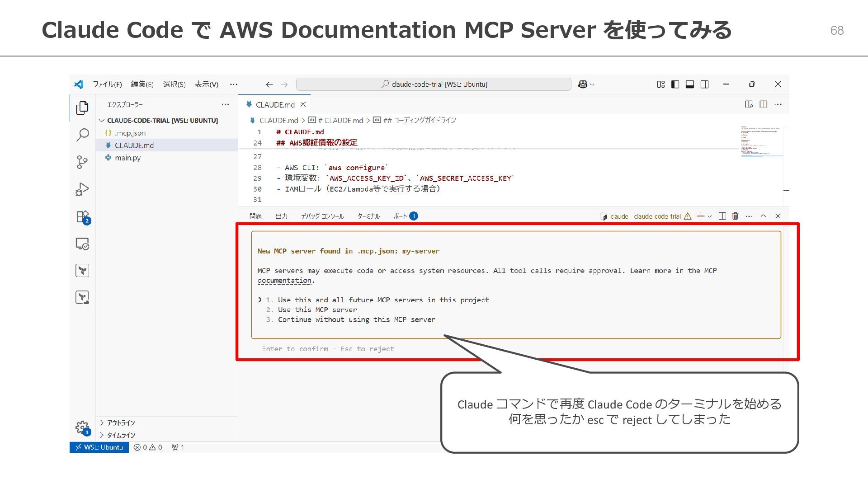The image size is (868, 488).
Task: Go back with the left arrow
Action: 269,84
